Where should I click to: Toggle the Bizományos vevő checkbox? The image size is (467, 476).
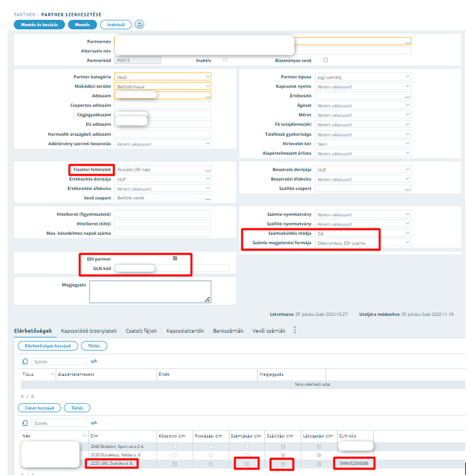(326, 60)
